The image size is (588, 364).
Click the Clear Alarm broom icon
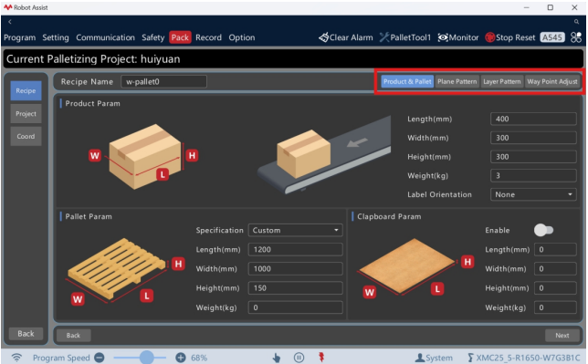tap(323, 37)
